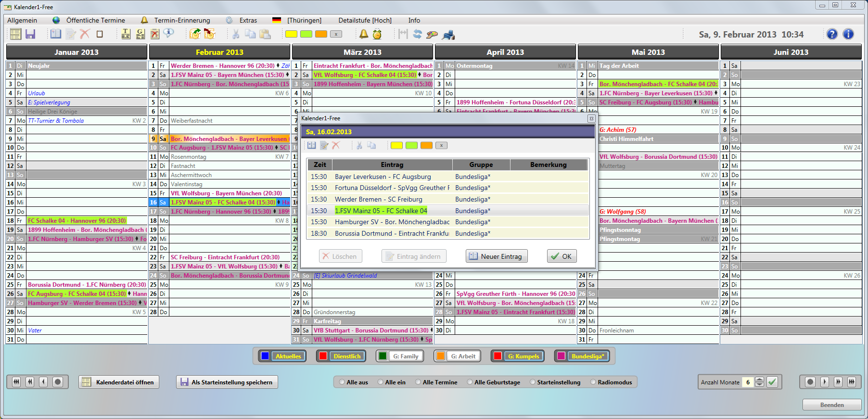The image size is (868, 419).
Task: Click the round blue info icon top right
Action: 848,34
